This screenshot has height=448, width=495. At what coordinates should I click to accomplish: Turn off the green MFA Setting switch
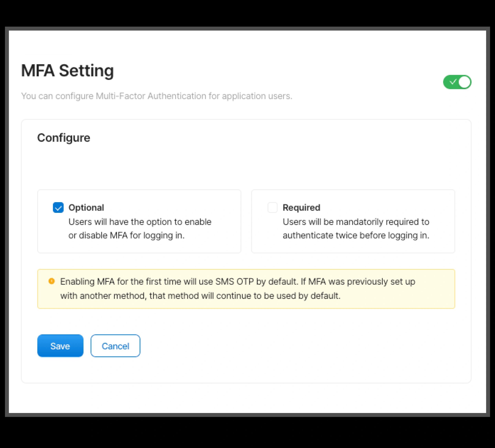coord(457,82)
